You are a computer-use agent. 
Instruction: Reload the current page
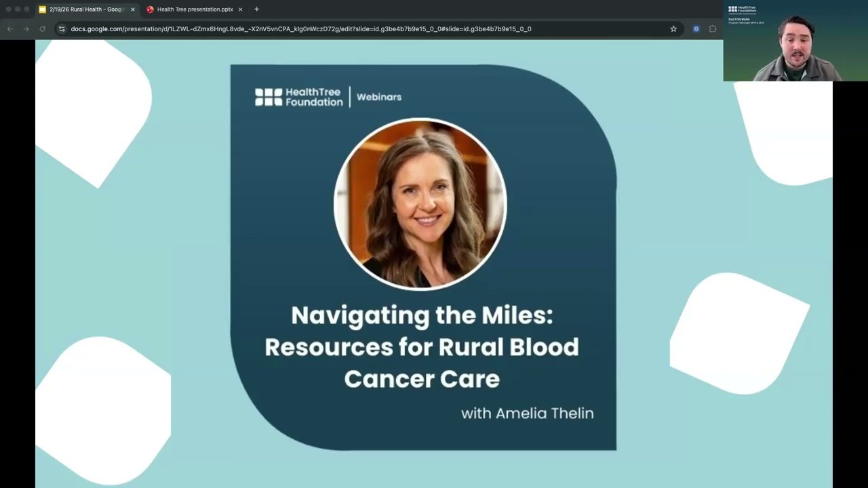[42, 29]
